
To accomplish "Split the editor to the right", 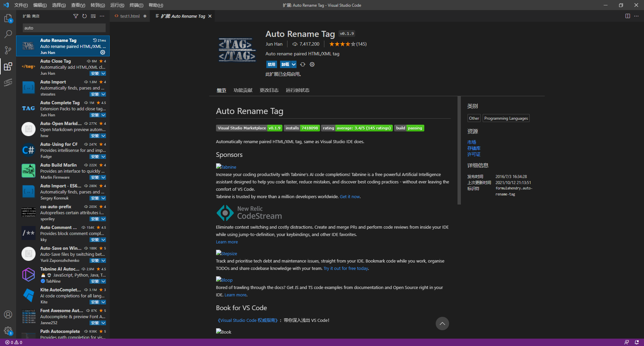I will [x=628, y=16].
